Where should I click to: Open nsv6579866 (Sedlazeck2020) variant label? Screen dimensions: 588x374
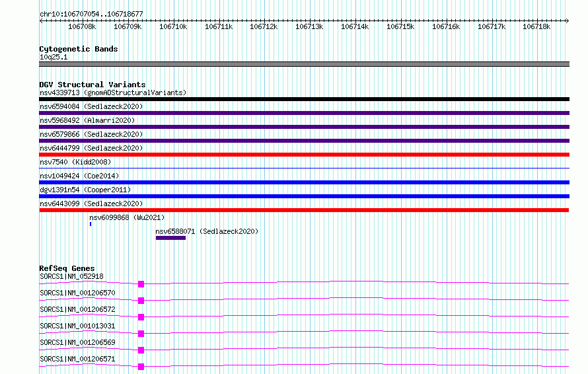coord(91,134)
